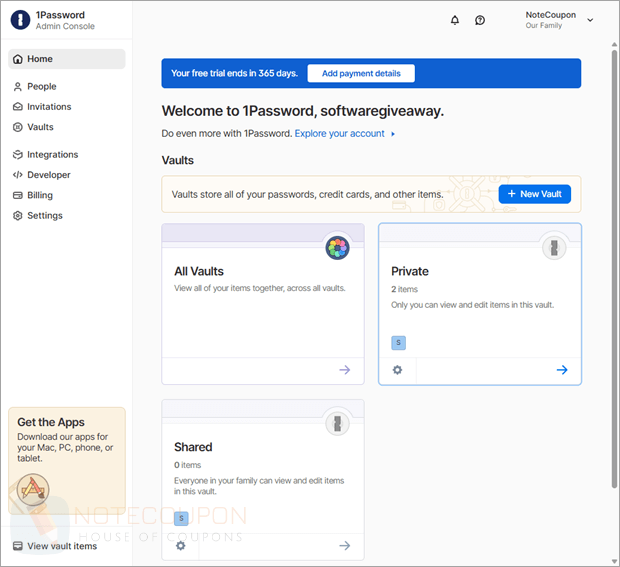Open Settings in the sidebar
620x567 pixels.
38,215
